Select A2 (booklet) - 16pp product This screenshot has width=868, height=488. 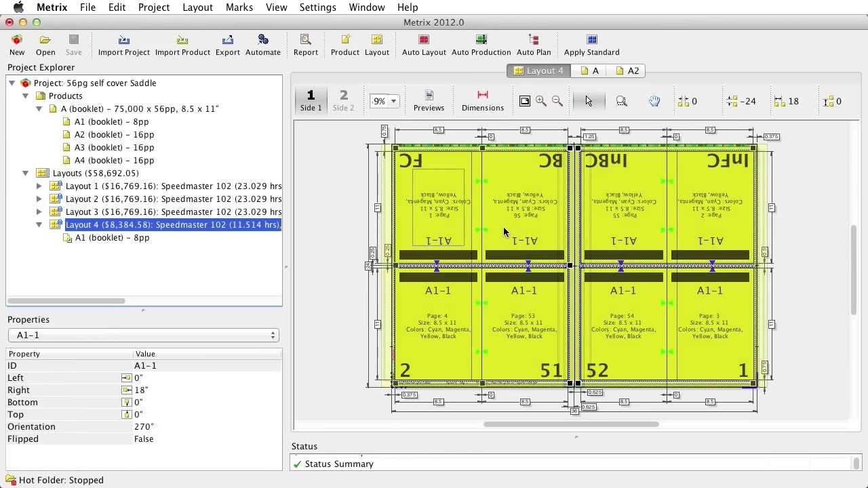point(114,134)
